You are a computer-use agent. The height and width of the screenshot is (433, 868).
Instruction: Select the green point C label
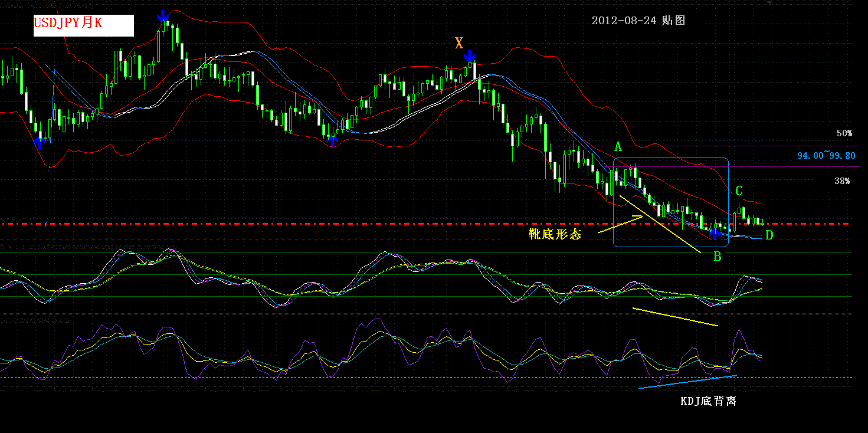(739, 191)
